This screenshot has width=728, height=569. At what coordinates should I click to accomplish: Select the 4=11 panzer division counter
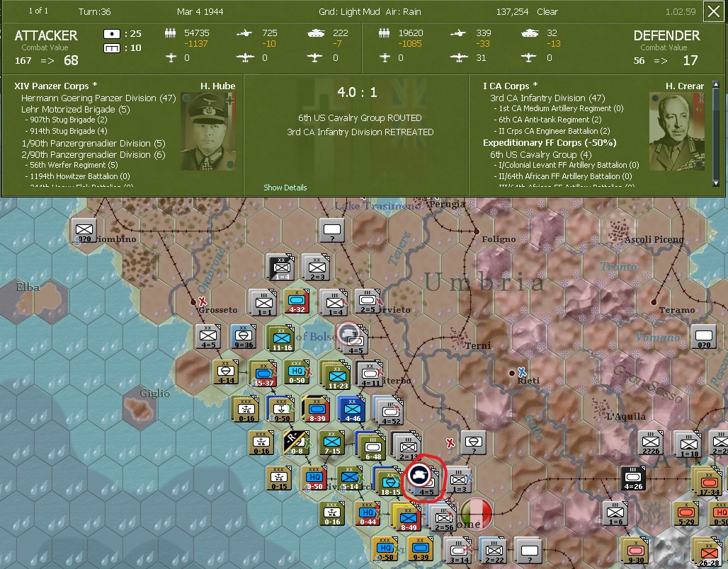pos(370,374)
